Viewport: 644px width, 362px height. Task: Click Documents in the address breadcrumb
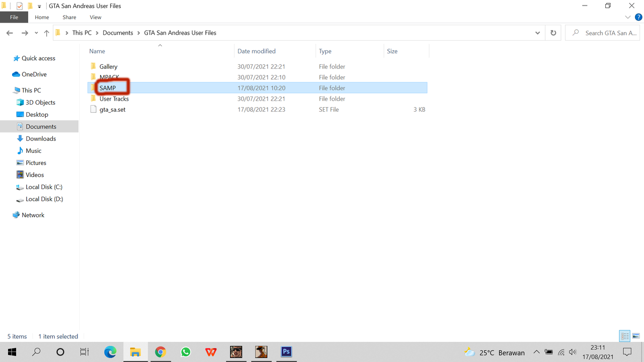[x=118, y=33]
